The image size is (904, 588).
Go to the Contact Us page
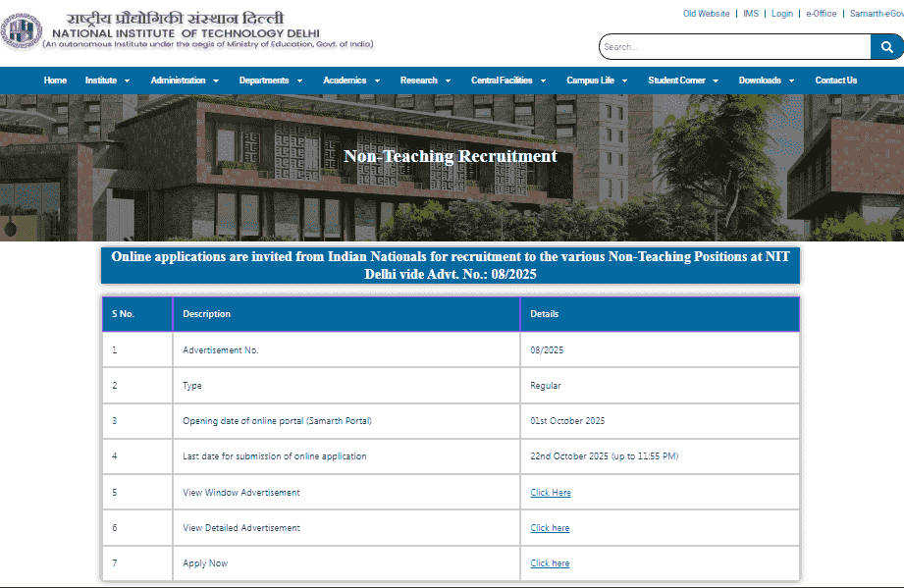click(836, 80)
